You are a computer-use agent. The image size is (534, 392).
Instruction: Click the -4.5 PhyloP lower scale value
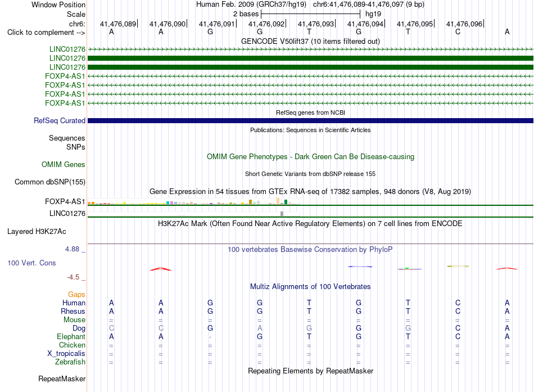[x=73, y=277]
